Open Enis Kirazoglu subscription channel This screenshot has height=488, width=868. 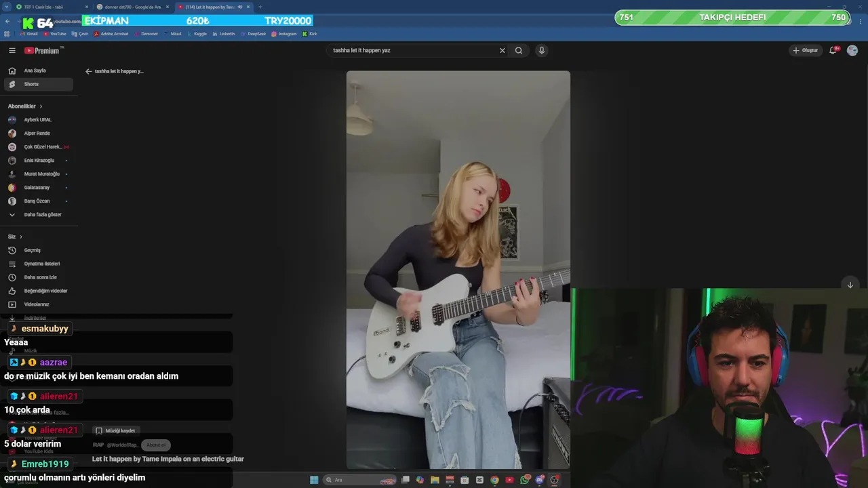click(x=39, y=161)
